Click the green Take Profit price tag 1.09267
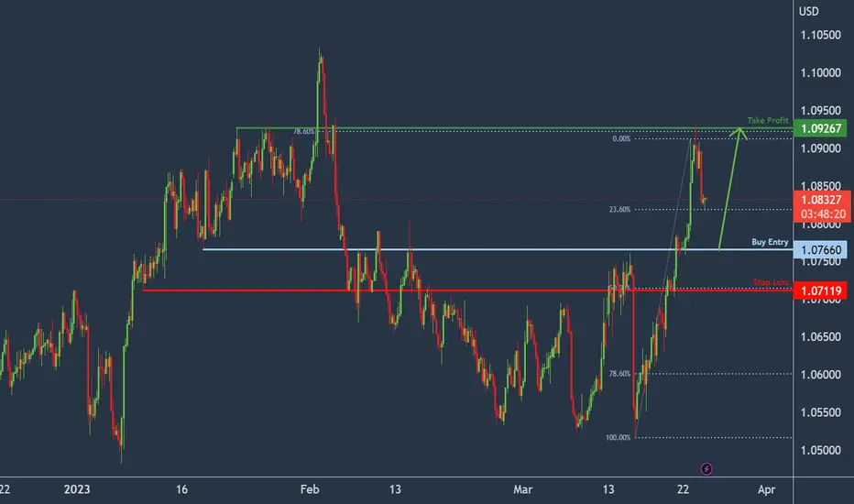Viewport: 854px width, 504px height. (x=820, y=128)
